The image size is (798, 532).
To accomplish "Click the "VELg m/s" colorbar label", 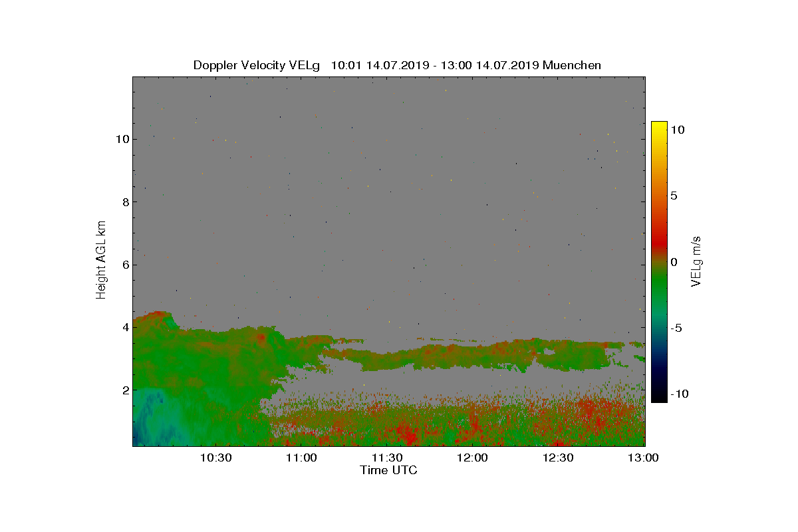I will [x=696, y=261].
